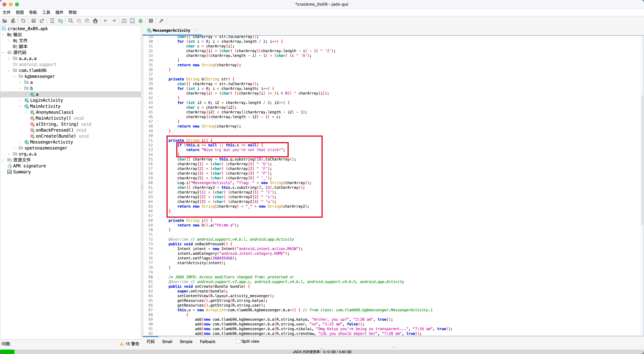
Task: Click the navigate back arrow icon
Action: pyautogui.click(x=105, y=21)
